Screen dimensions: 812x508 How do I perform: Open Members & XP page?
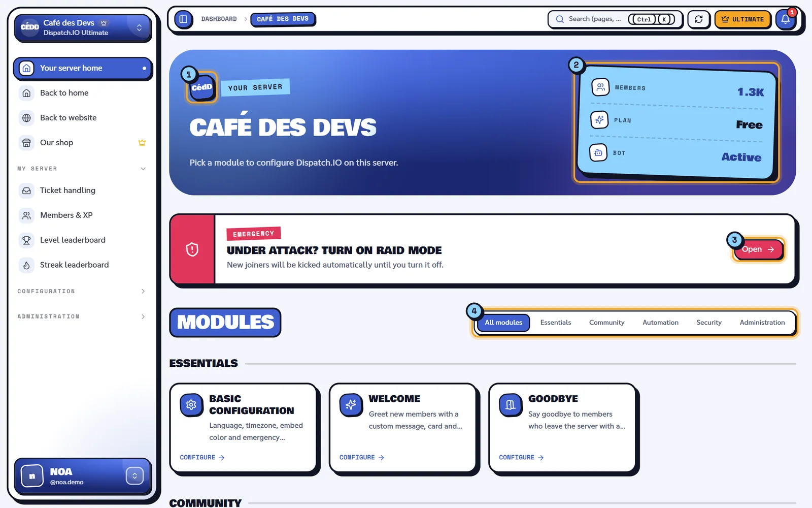tap(83, 215)
